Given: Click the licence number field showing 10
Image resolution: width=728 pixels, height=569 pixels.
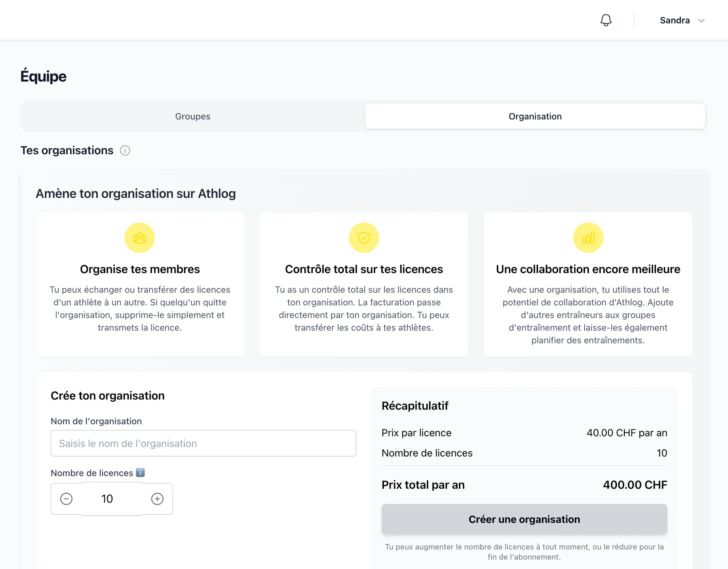Looking at the screenshot, I should pos(112,499).
